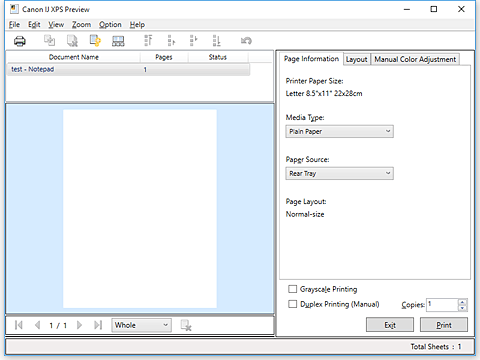Go to the last page button
Screen dimensions: 480x360
coord(98,325)
